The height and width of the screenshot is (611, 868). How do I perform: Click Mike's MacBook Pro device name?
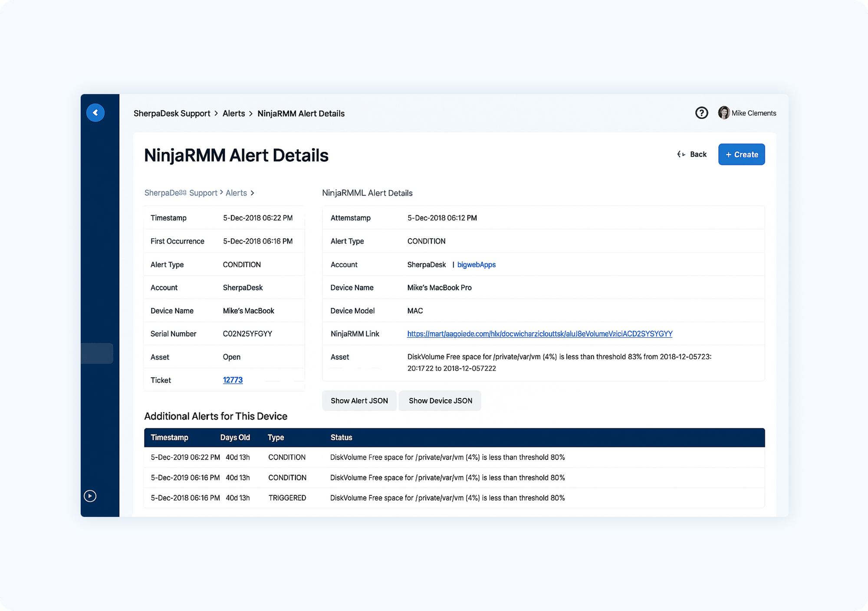click(439, 288)
